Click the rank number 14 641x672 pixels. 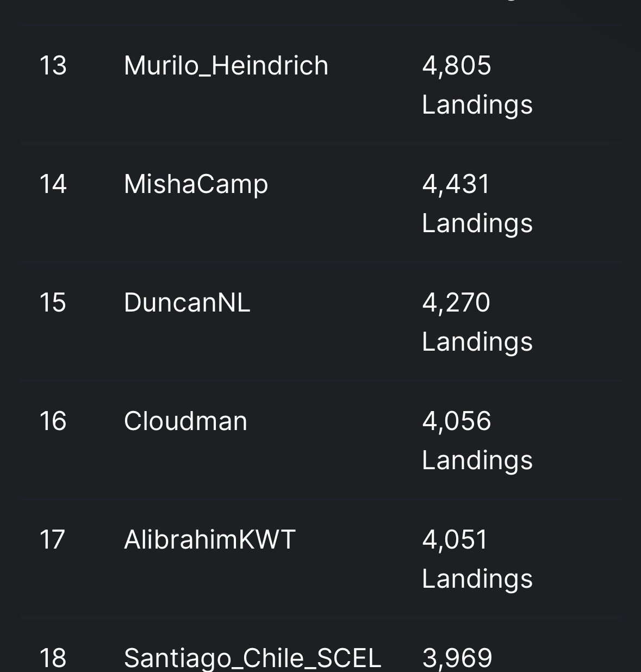coord(53,184)
